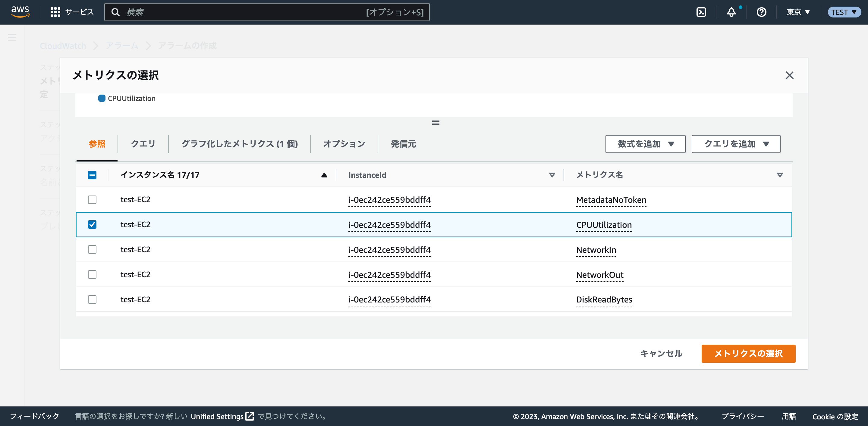Open AWS CloudShell from the top bar
The image size is (868, 426).
(x=702, y=12)
